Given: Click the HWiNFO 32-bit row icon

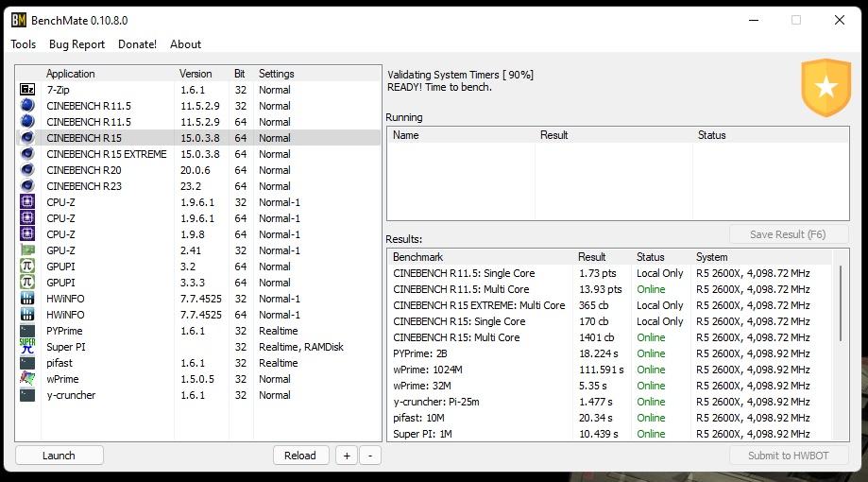Looking at the screenshot, I should coord(27,298).
